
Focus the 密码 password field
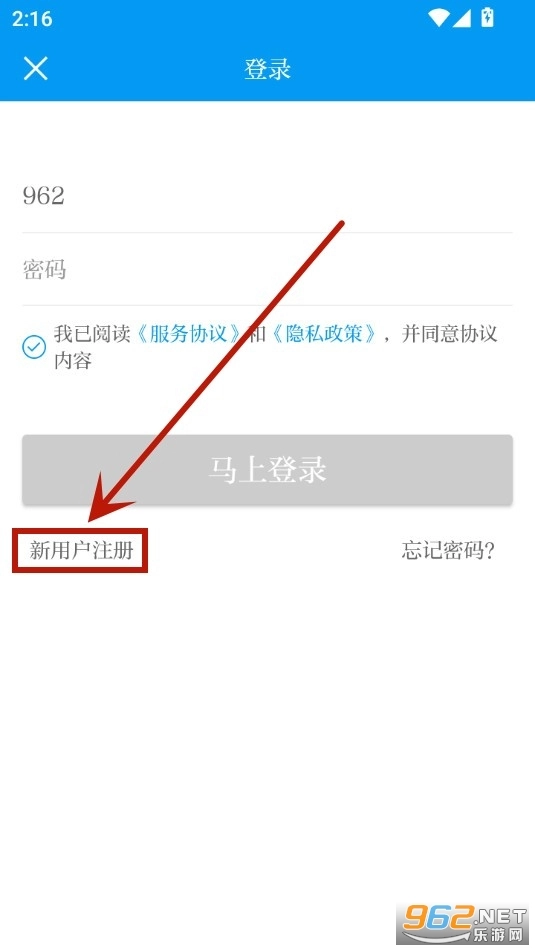(267, 269)
